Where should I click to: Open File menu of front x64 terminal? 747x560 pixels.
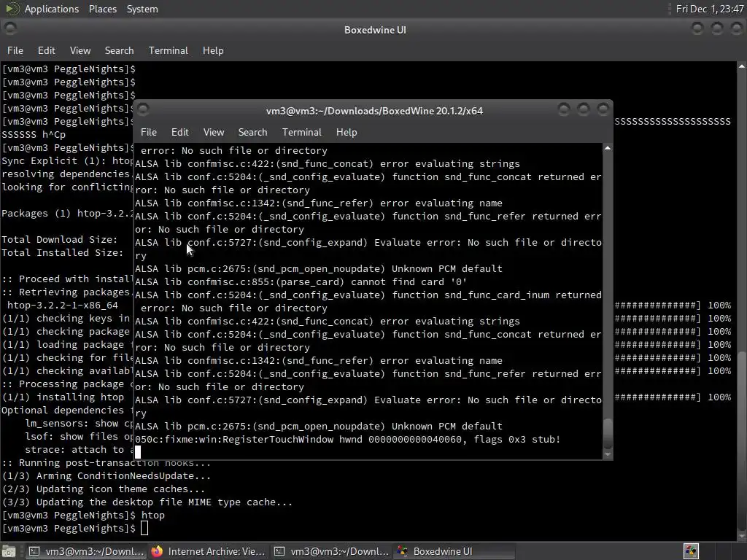tap(149, 132)
